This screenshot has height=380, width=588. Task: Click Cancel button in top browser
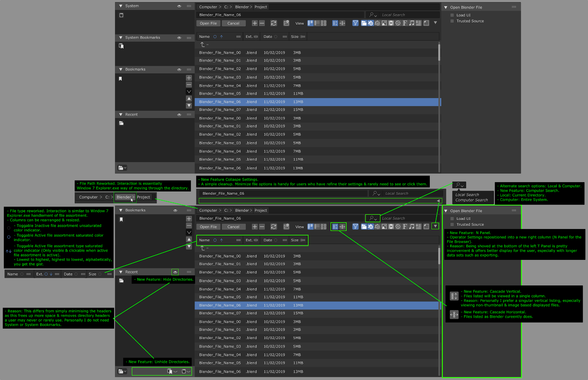point(233,23)
